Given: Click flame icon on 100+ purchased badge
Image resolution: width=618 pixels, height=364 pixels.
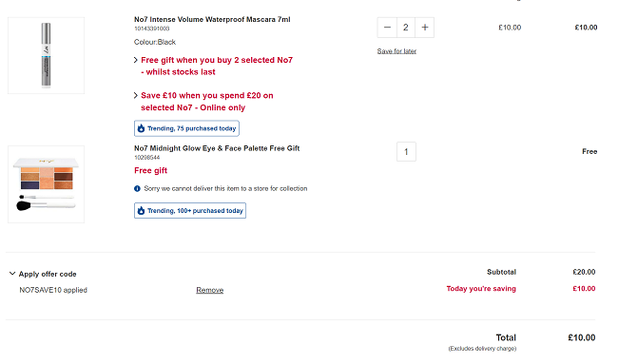Looking at the screenshot, I should [x=141, y=211].
